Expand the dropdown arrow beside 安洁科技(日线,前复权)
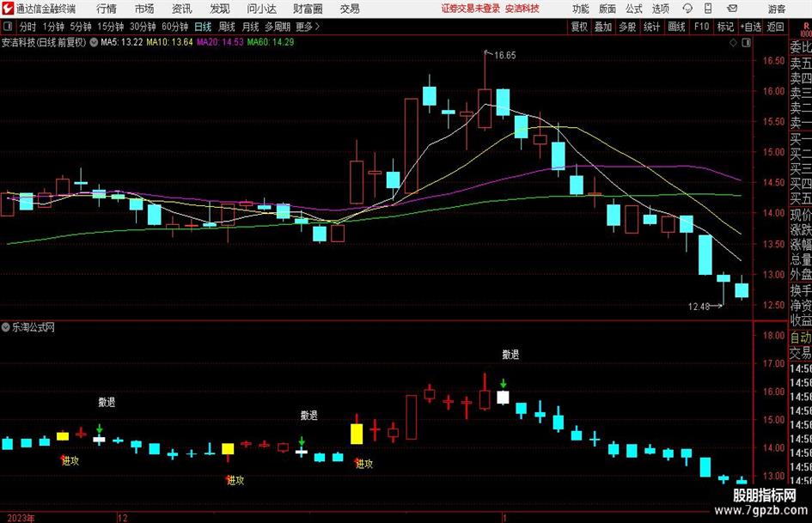The width and height of the screenshot is (812, 523). point(94,42)
